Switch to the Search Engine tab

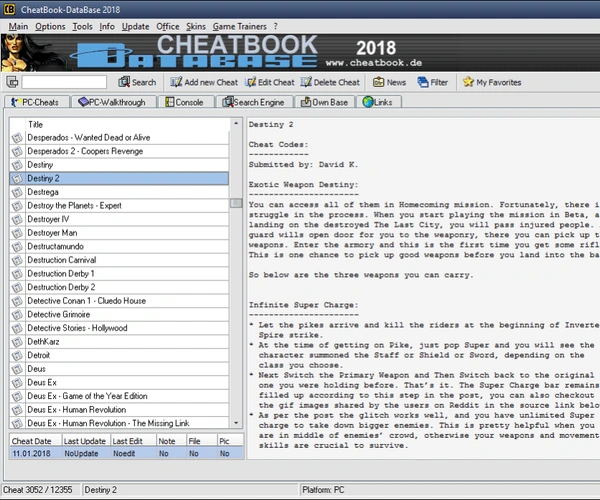pos(254,102)
